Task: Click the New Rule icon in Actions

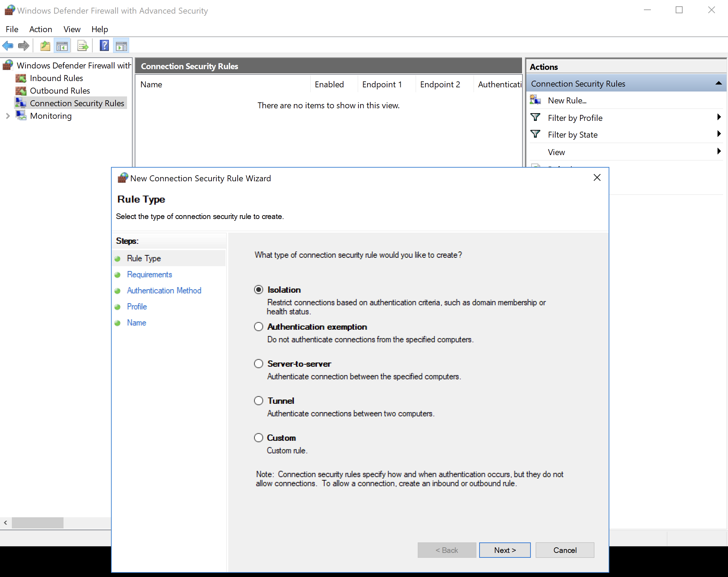Action: coord(535,100)
